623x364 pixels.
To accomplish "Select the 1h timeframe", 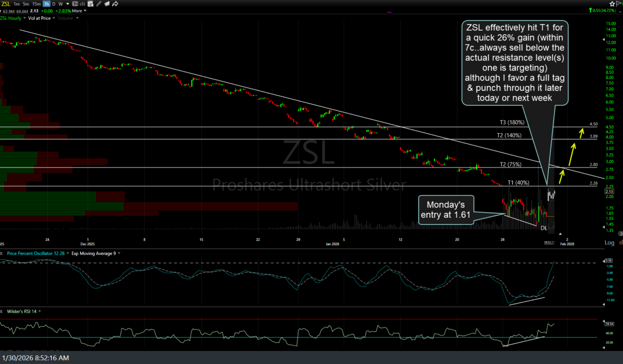I will (x=46, y=4).
